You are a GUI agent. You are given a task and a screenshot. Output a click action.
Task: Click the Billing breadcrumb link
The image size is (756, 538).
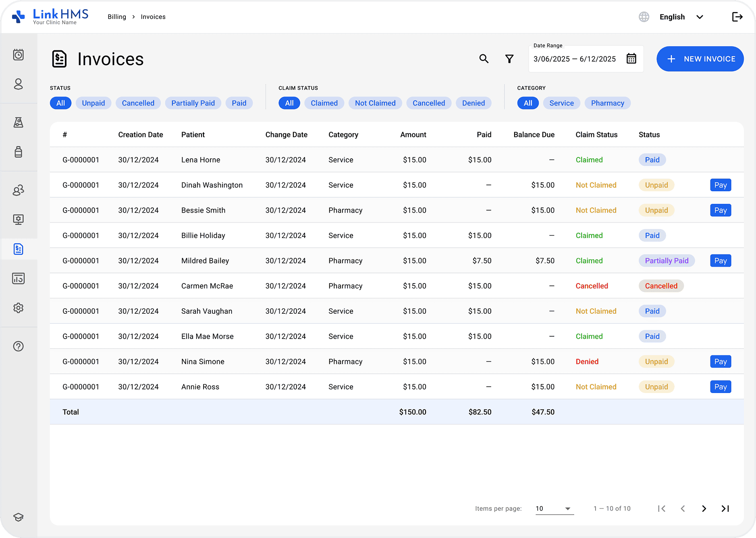coord(117,17)
